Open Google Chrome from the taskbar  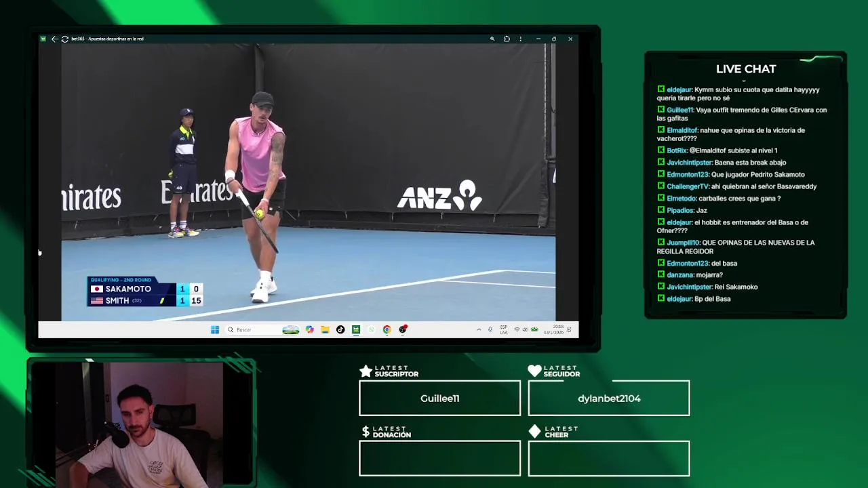(x=387, y=329)
